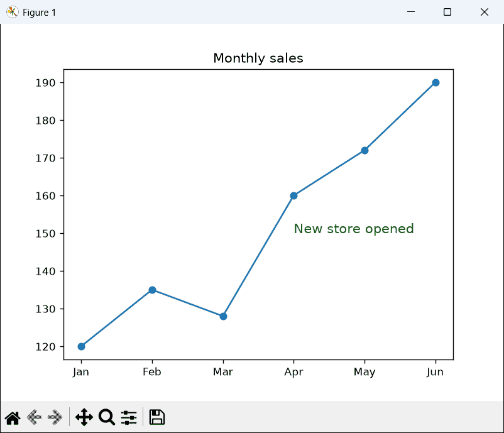Close the Figure 1 window
The width and height of the screenshot is (504, 433).
pyautogui.click(x=484, y=12)
